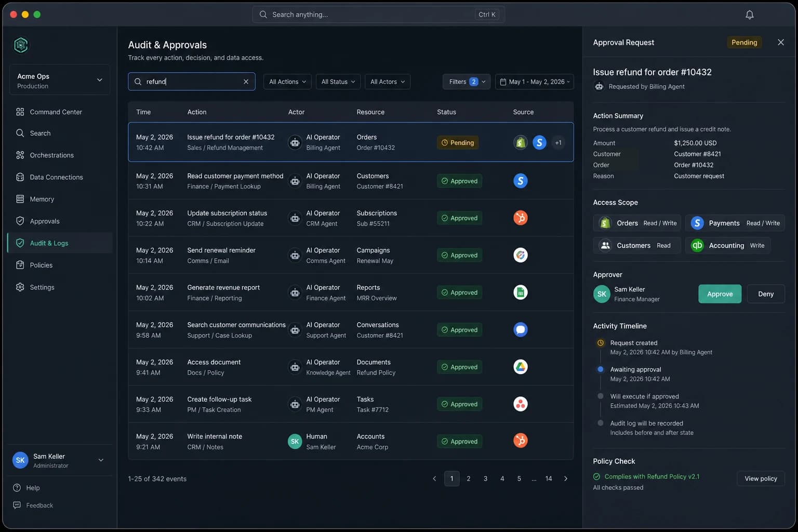
Task: Click source icon in renewal reminder row
Action: coord(521,255)
